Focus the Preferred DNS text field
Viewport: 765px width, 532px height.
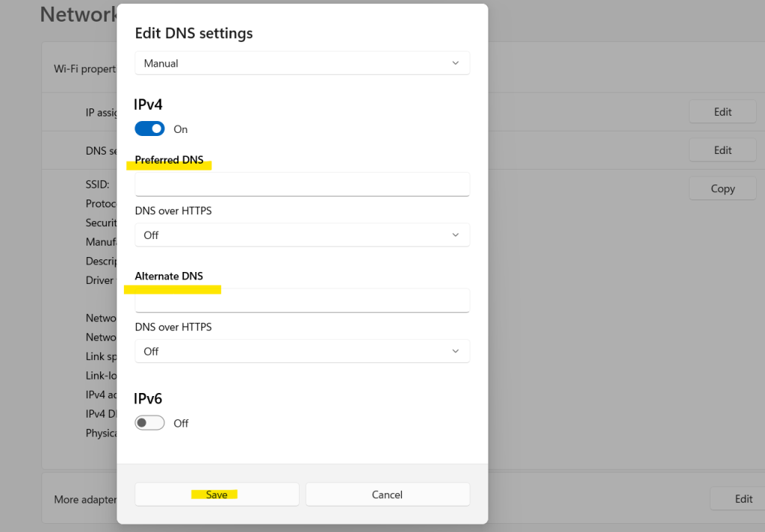tap(302, 185)
